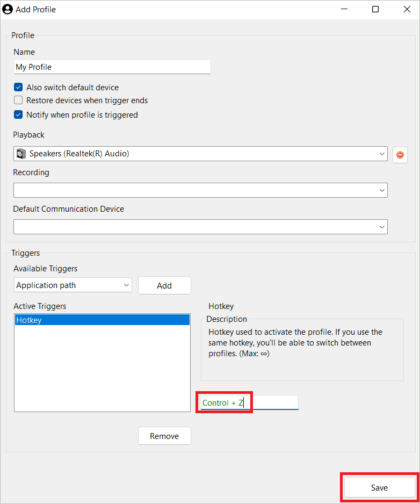Click the profile Name text field
Image resolution: width=420 pixels, height=504 pixels.
(x=112, y=67)
